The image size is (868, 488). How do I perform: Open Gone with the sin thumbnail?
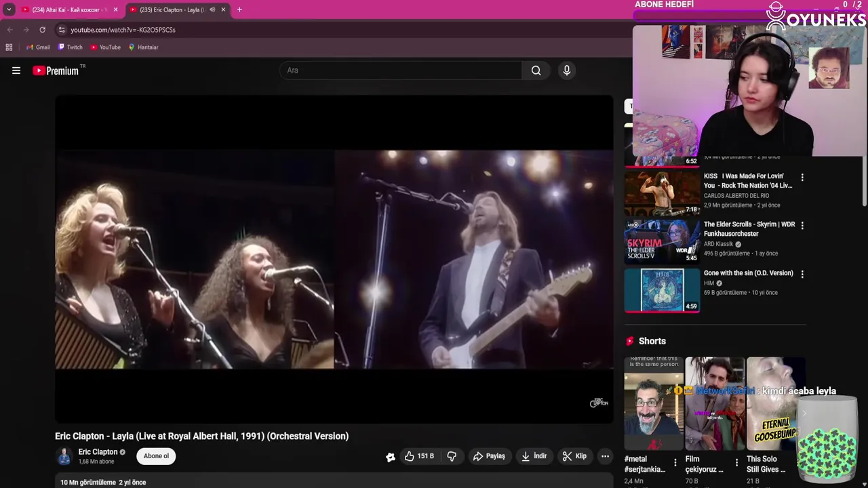tap(662, 289)
